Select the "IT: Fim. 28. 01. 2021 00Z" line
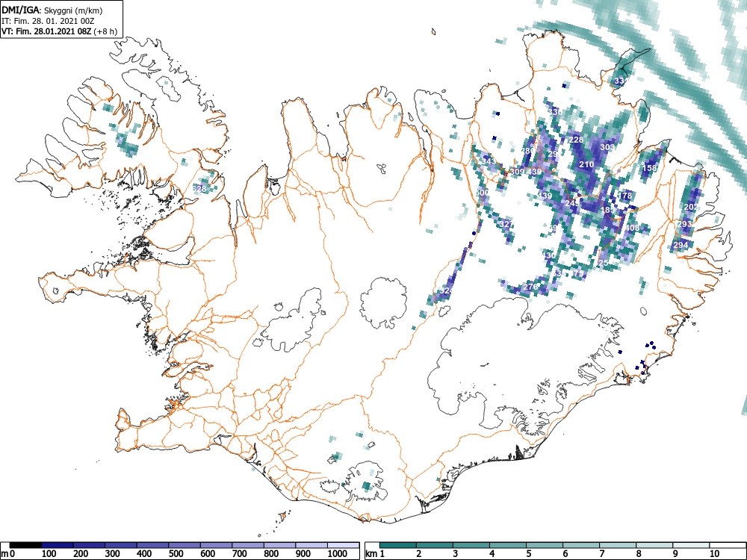Viewport: 747px width, 560px height. (x=48, y=21)
